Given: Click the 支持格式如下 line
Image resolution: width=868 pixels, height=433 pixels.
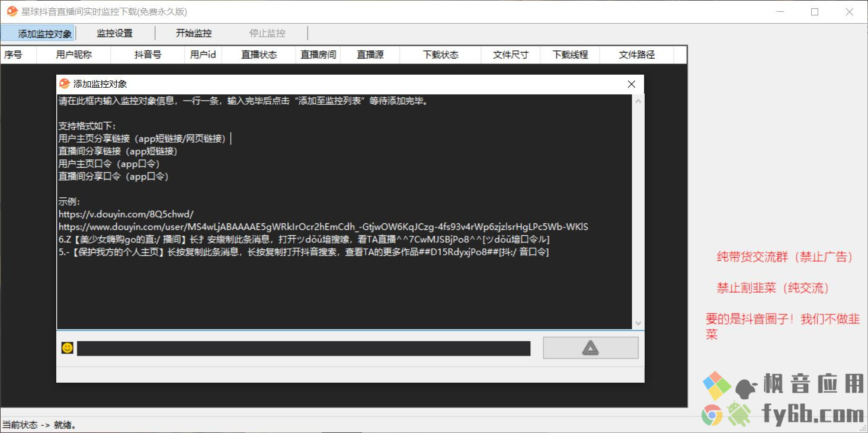Looking at the screenshot, I should coord(88,126).
